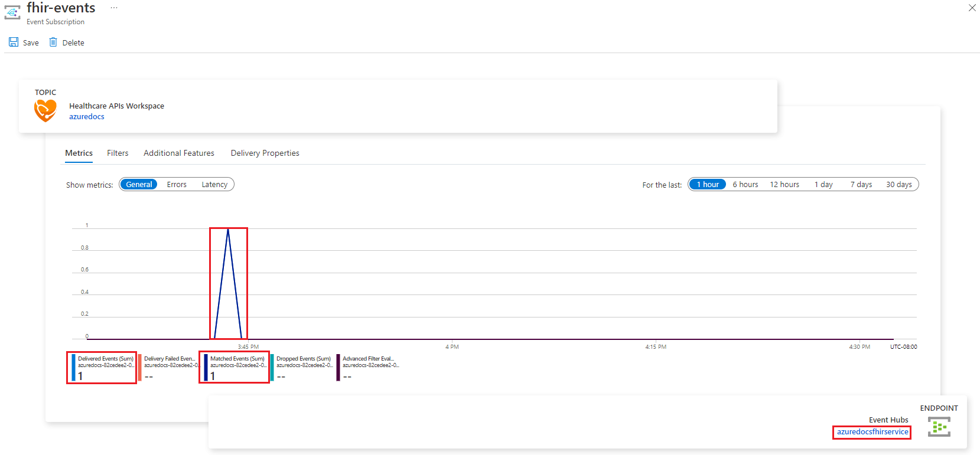Show General metrics
Screen dimensions: 980x455
coord(139,185)
